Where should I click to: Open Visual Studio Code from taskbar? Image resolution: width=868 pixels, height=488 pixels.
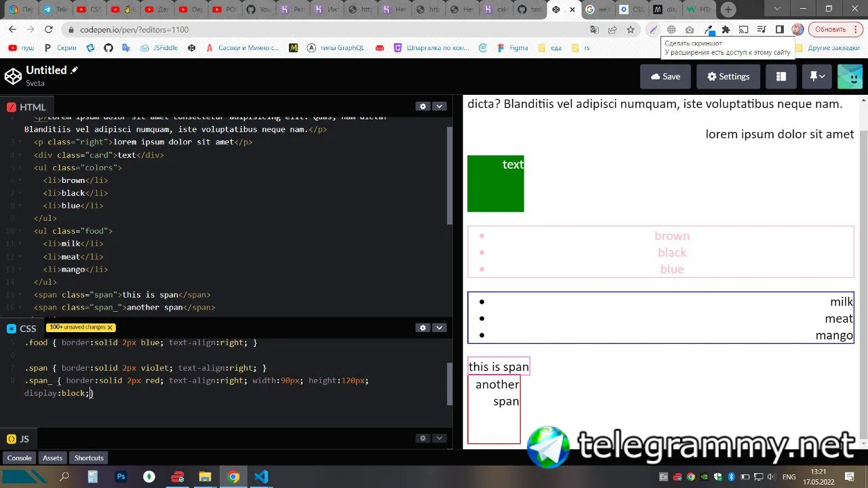point(261,477)
